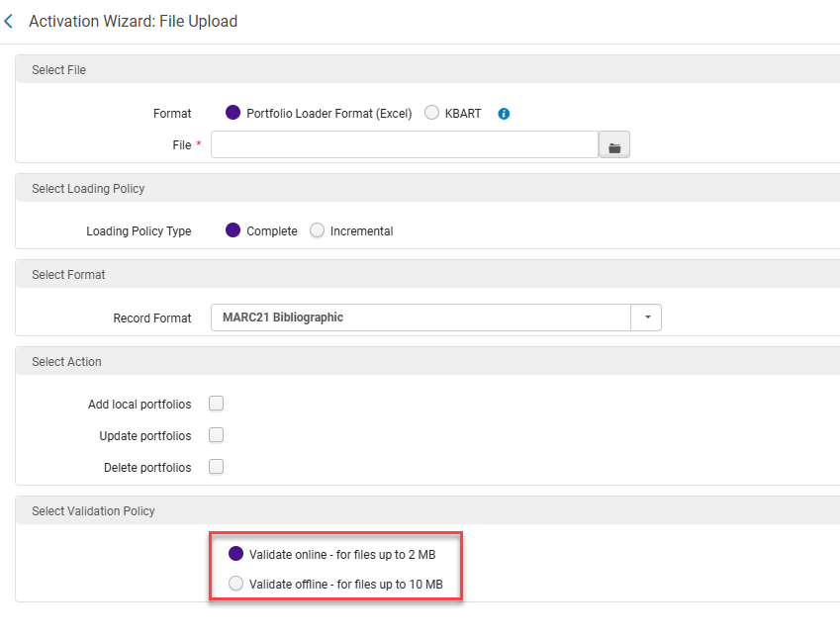The height and width of the screenshot is (637, 840).
Task: Click the Select Validation Policy section header
Action: tap(93, 510)
